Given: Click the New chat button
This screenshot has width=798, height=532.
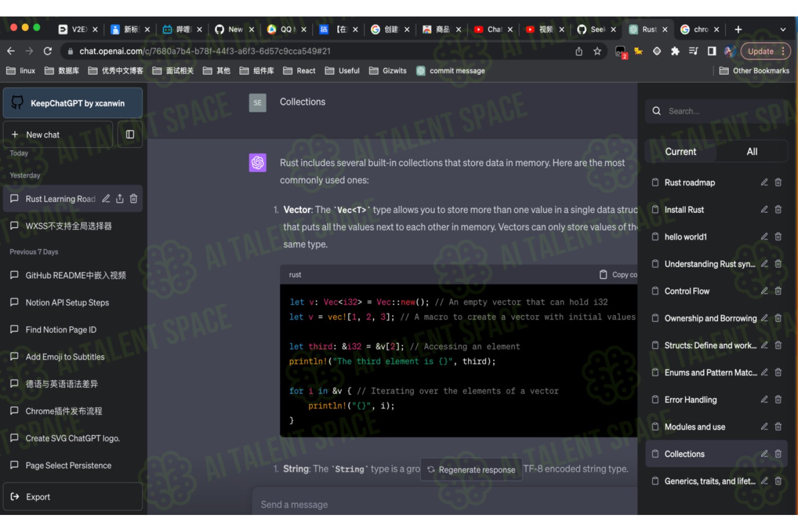Looking at the screenshot, I should click(x=58, y=135).
